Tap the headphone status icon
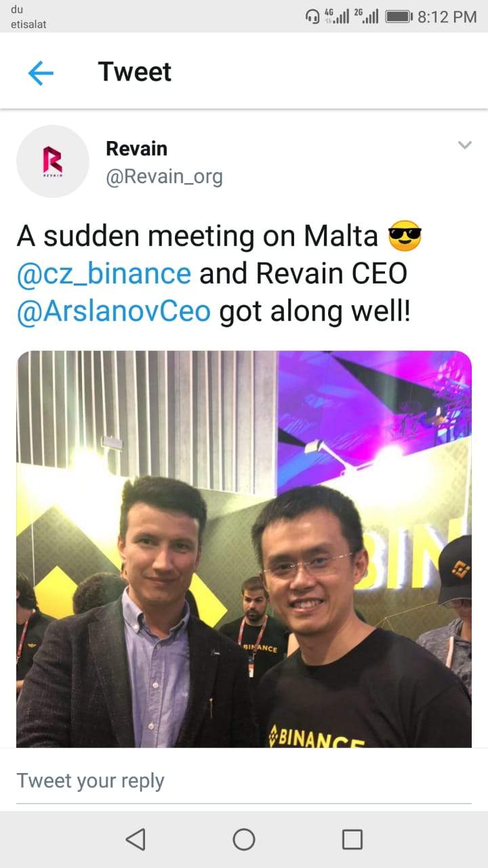 point(313,16)
